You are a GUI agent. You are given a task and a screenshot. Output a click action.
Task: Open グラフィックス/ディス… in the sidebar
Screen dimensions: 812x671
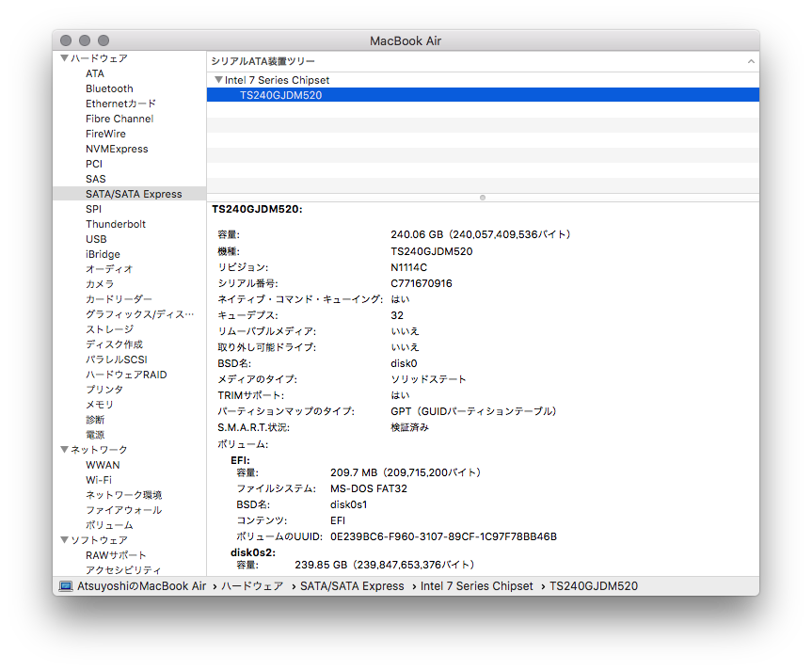140,314
